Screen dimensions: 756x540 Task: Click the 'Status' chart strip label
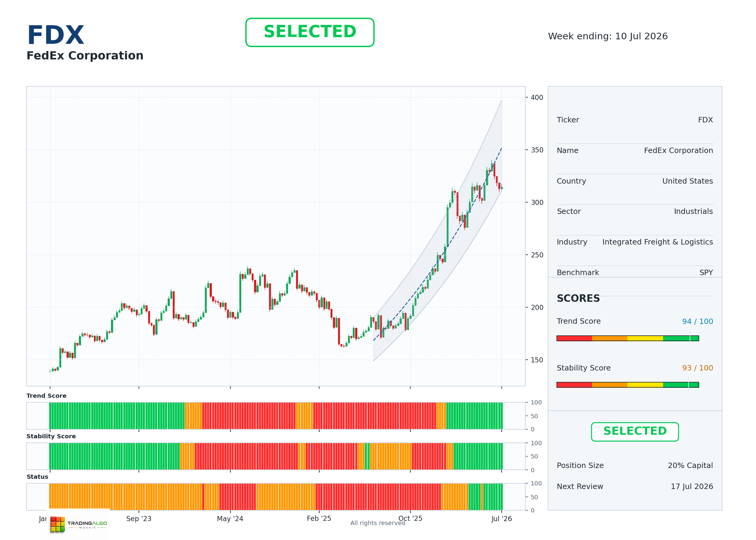pyautogui.click(x=37, y=477)
